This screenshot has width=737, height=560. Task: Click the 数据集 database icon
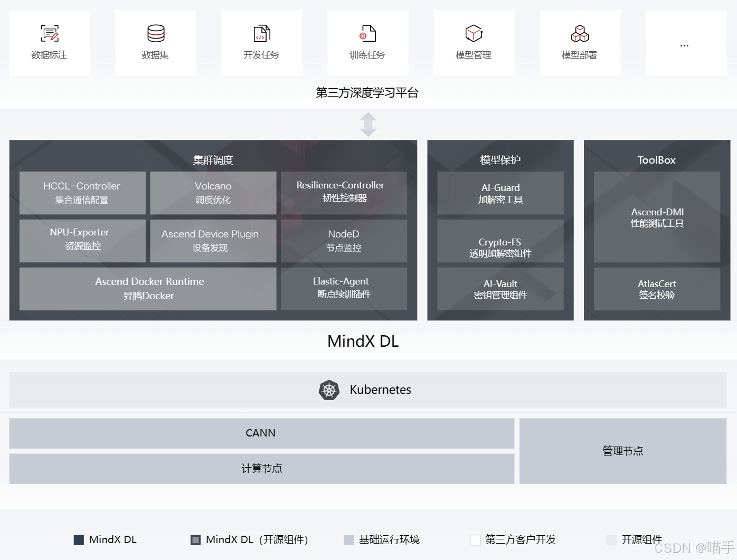point(156,33)
